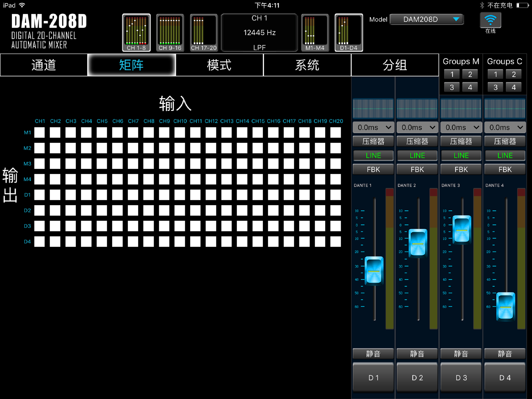Route CH8 to D3 in matrix
This screenshot has height=399, width=532.
(x=148, y=226)
